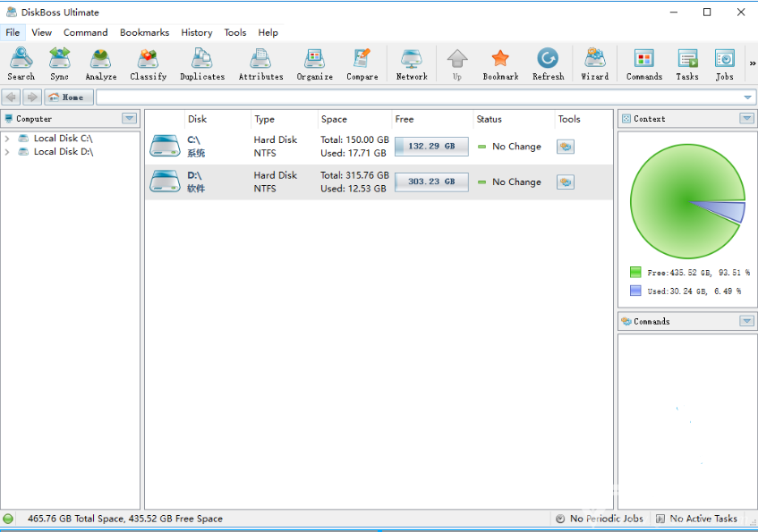758x532 pixels.
Task: Open the Compare tool
Action: tap(362, 63)
